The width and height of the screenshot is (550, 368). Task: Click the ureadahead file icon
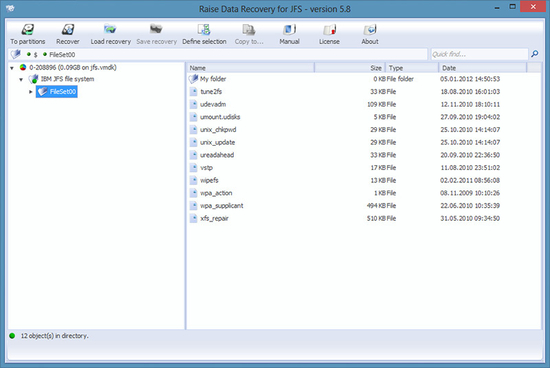point(193,155)
